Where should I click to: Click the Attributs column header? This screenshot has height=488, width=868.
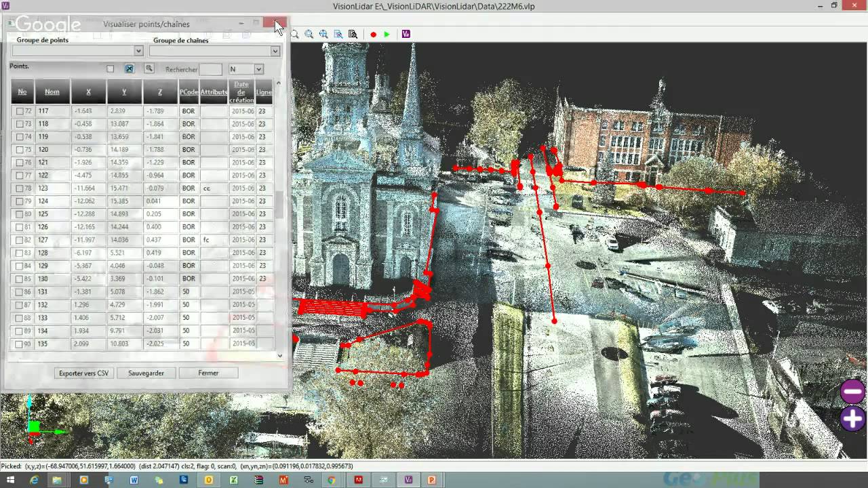214,91
